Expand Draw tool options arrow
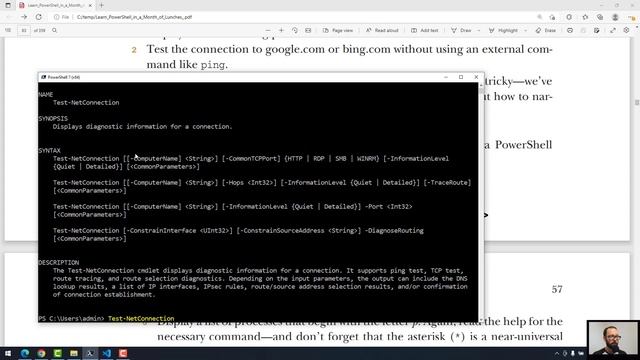 [478, 30]
